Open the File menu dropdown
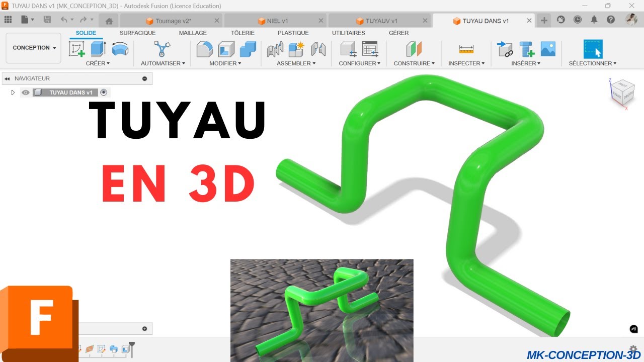 pyautogui.click(x=28, y=20)
